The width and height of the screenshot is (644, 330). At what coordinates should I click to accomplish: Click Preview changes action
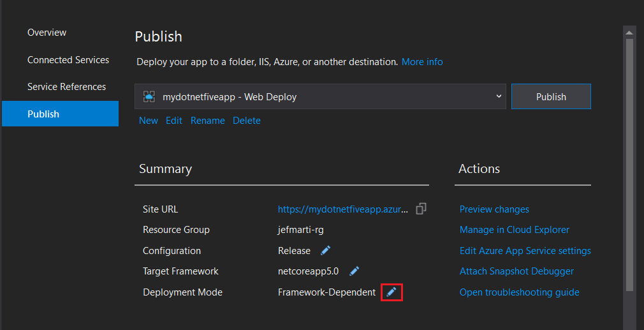tap(494, 209)
